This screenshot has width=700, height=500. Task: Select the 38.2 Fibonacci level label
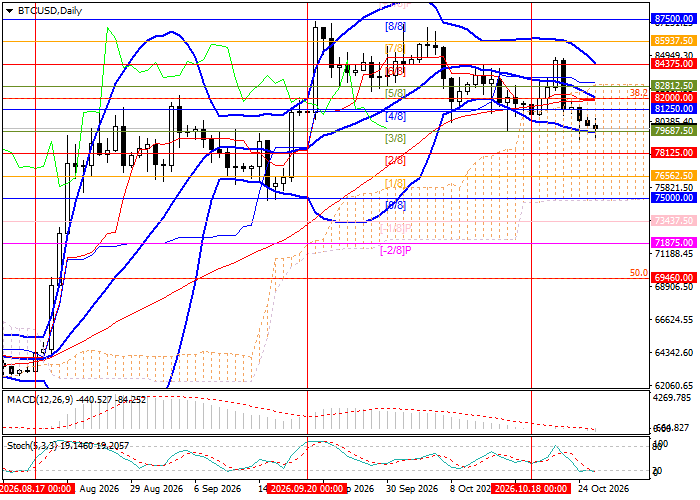click(639, 93)
